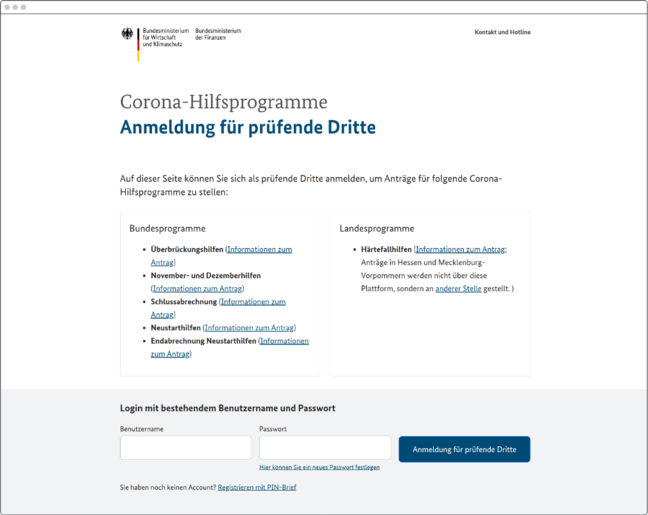Click the second window control dot
Viewport: 648px width, 515px height.
click(x=16, y=7)
